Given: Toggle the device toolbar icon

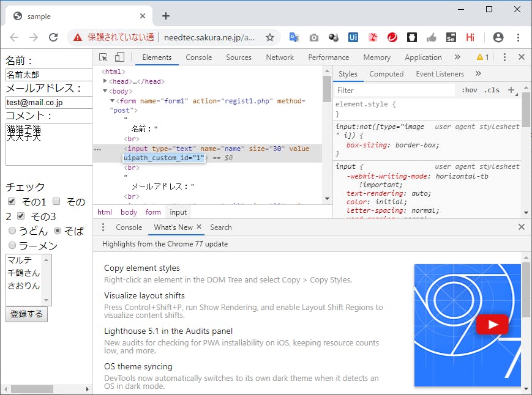Looking at the screenshot, I should click(119, 57).
